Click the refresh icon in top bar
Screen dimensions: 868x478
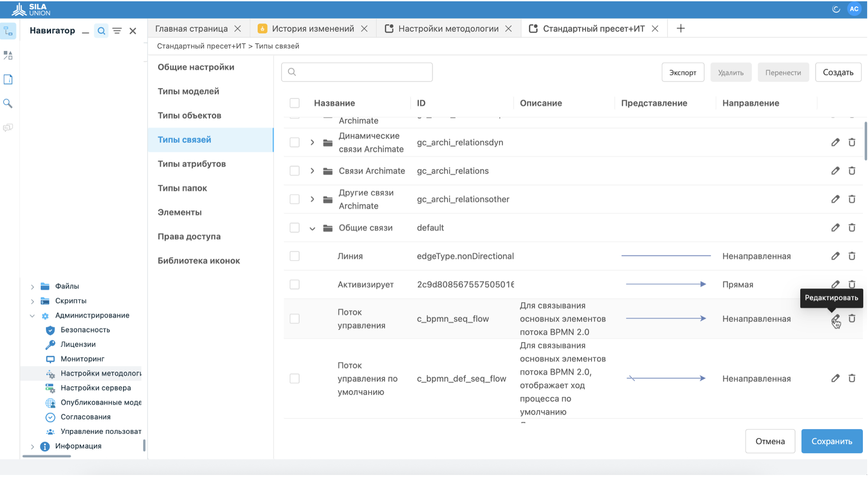coord(836,9)
